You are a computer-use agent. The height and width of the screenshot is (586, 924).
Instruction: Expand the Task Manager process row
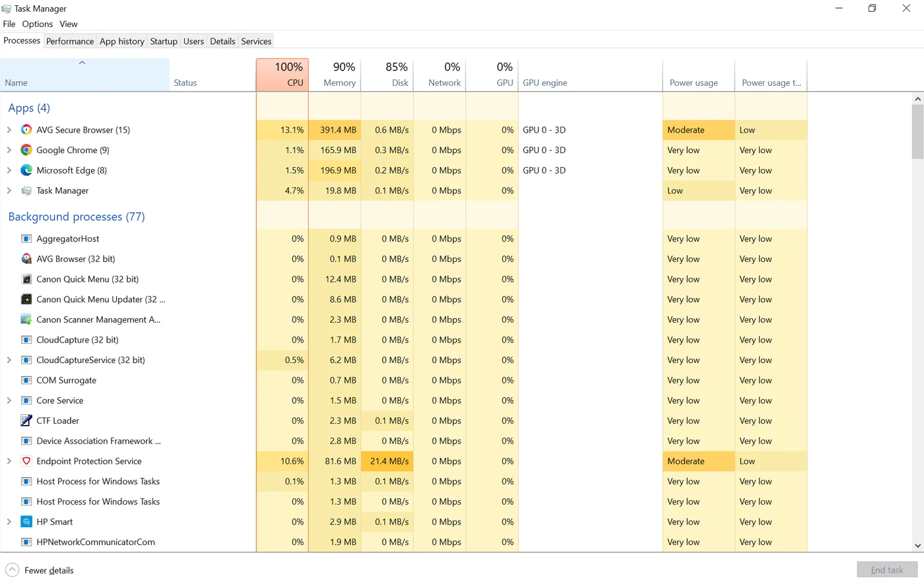click(9, 191)
